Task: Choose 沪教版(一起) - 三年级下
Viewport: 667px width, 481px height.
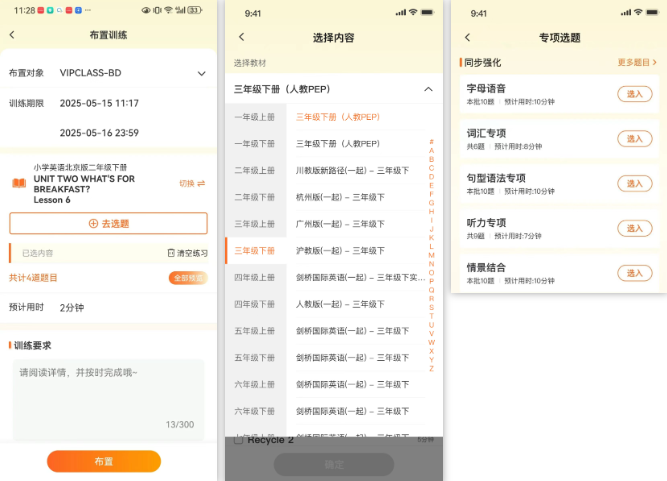Action: point(340,251)
